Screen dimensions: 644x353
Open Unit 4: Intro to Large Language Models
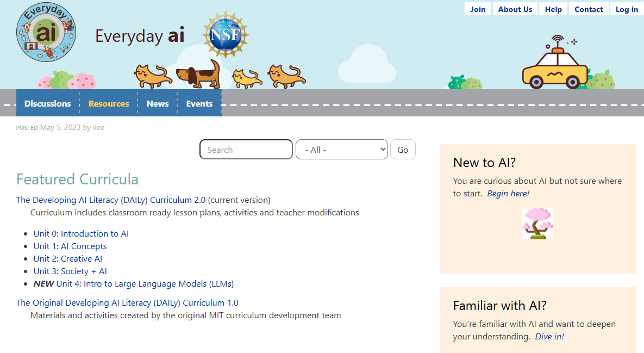point(145,284)
